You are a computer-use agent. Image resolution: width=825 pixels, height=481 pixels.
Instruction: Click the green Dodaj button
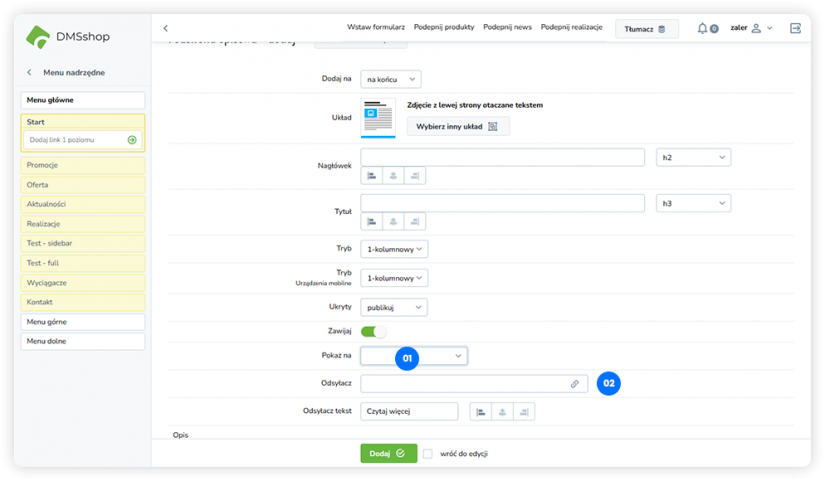(x=388, y=453)
